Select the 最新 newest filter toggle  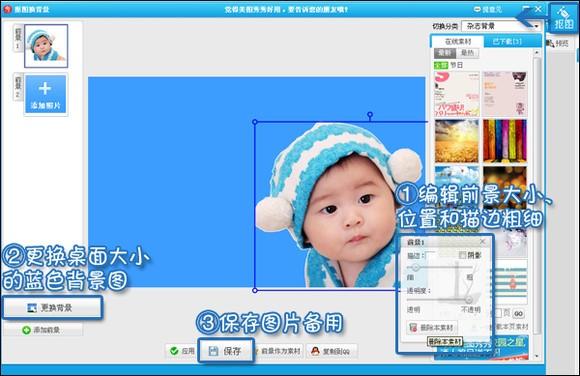[x=444, y=53]
